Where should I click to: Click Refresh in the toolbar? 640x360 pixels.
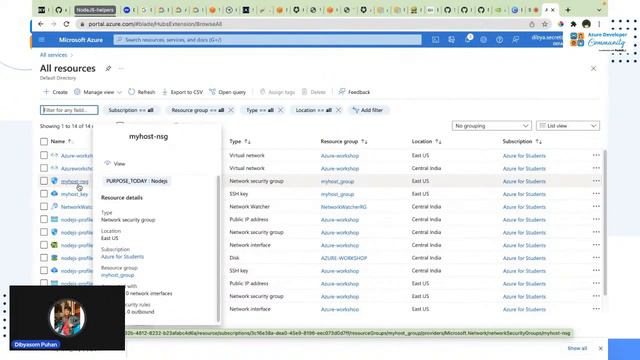pyautogui.click(x=142, y=92)
